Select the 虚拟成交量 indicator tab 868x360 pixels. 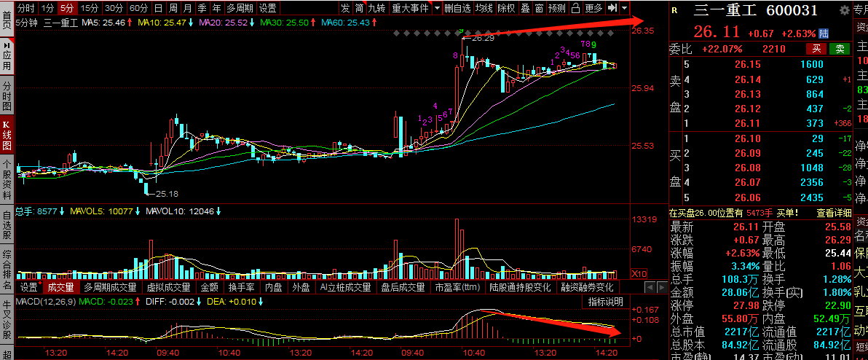pyautogui.click(x=168, y=287)
